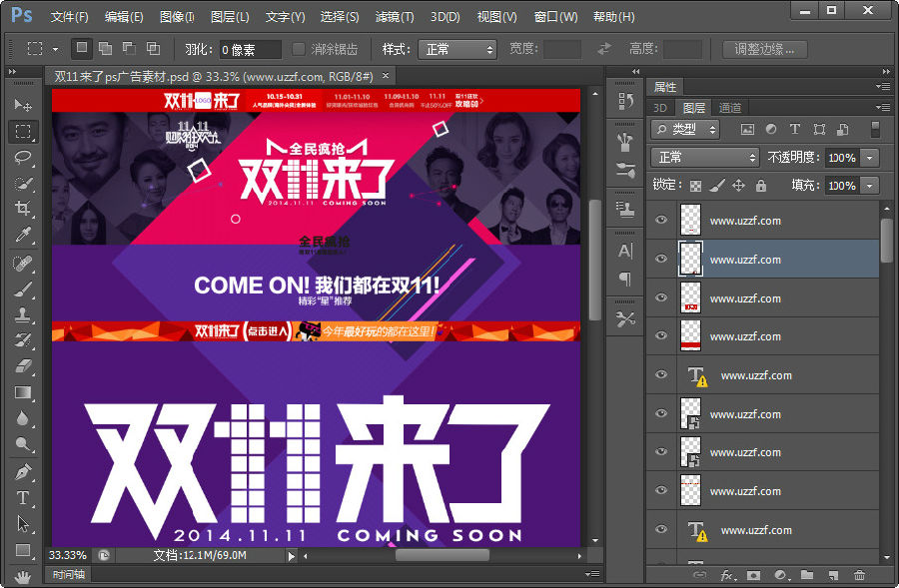Filter layers by type layers
The height and width of the screenshot is (588, 899).
795,129
